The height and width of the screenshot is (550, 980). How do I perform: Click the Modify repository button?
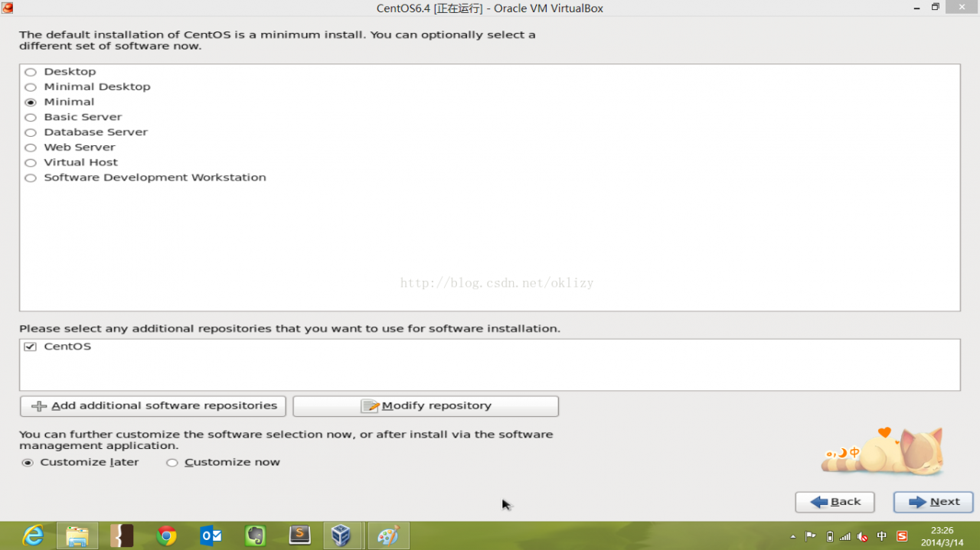(426, 406)
